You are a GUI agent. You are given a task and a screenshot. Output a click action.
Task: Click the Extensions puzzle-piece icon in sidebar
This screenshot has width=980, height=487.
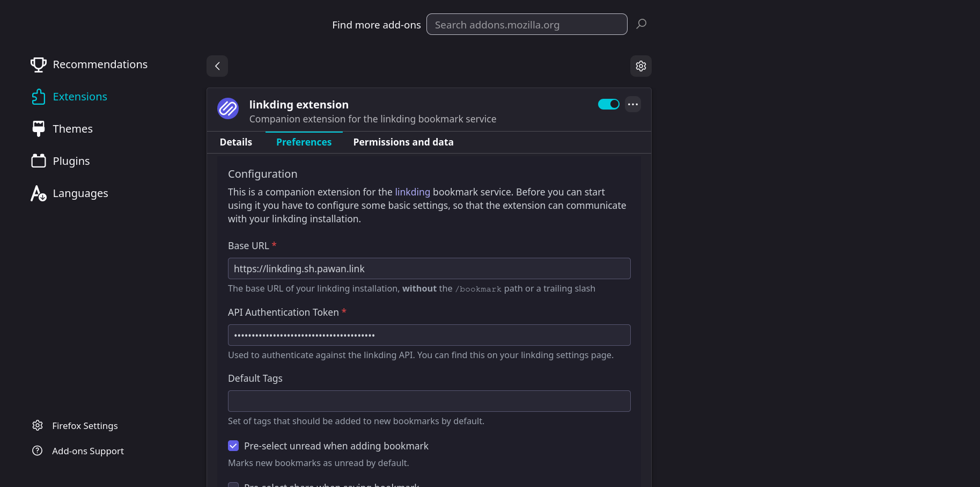(38, 96)
